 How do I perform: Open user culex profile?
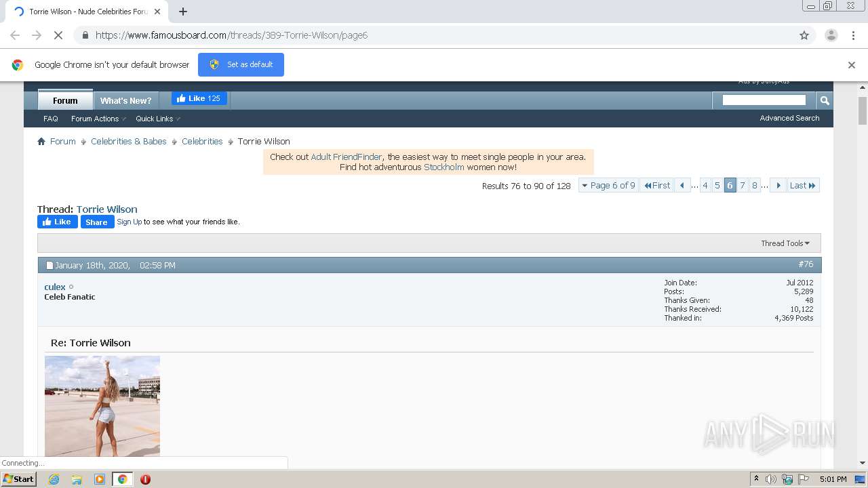coord(55,287)
